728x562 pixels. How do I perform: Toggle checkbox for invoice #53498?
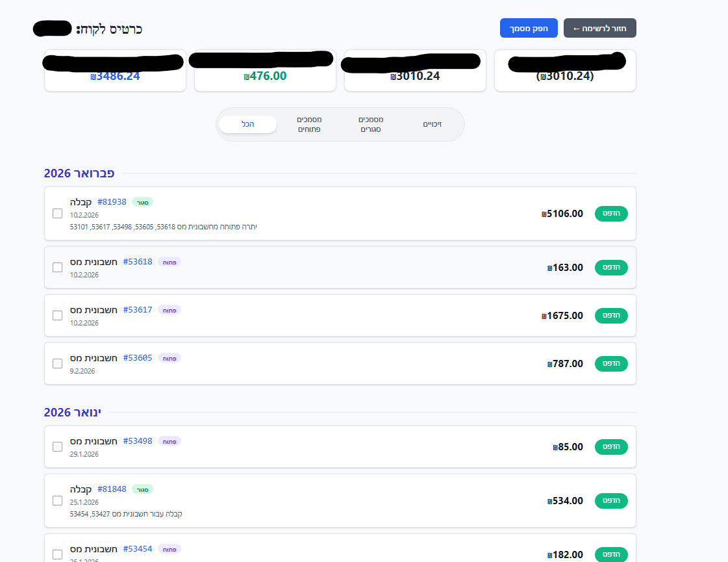(x=57, y=446)
